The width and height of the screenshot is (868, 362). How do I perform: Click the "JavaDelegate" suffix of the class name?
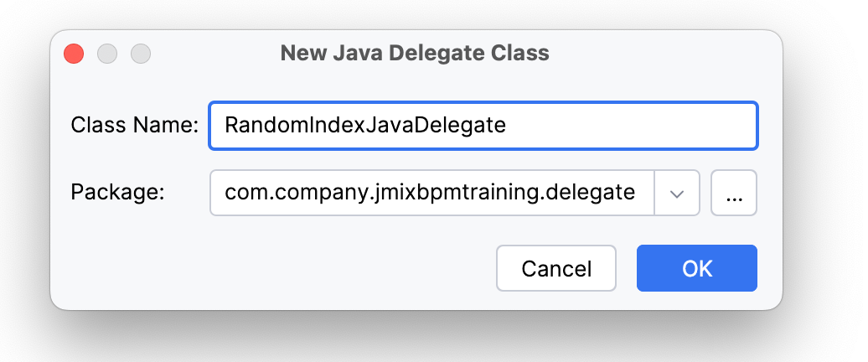pyautogui.click(x=454, y=126)
